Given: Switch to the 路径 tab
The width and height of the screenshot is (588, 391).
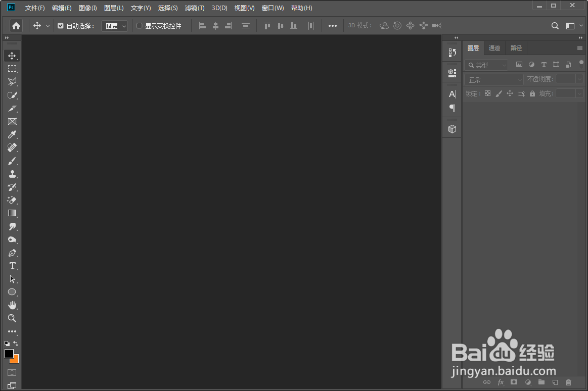Looking at the screenshot, I should point(516,48).
